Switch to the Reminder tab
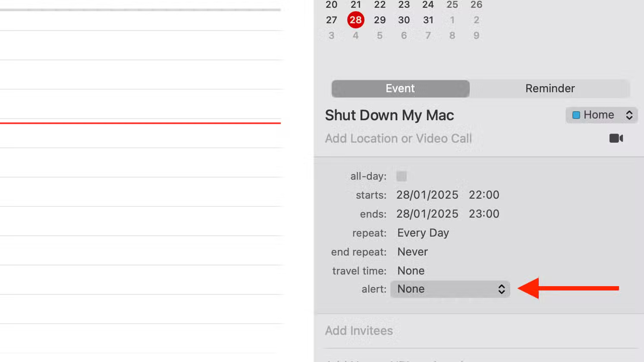This screenshot has width=644, height=362. [x=550, y=88]
